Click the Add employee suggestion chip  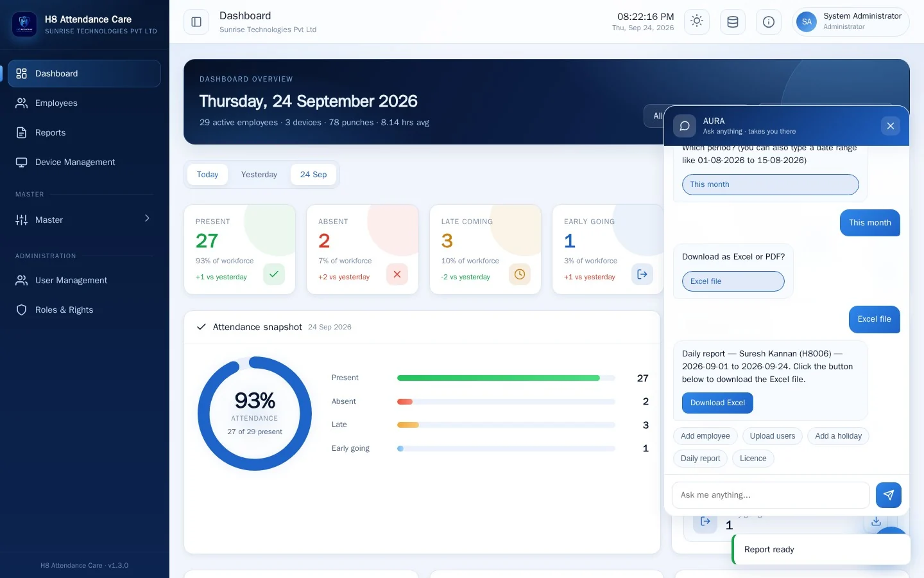(705, 436)
